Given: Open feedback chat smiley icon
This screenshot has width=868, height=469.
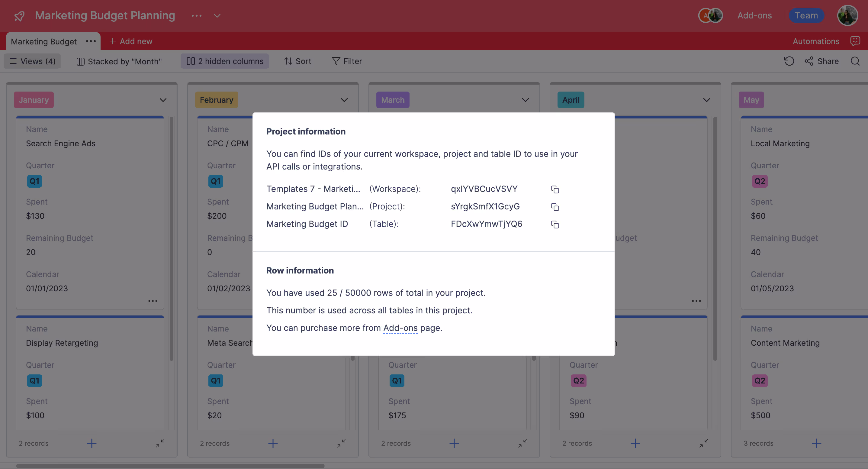Looking at the screenshot, I should point(855,41).
